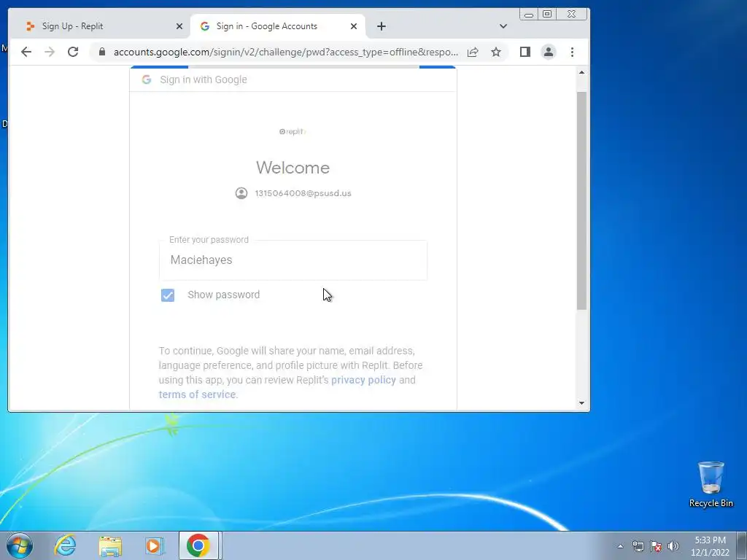Screen dimensions: 747x560
Task: Close the Google Accounts tab
Action: [x=354, y=26]
